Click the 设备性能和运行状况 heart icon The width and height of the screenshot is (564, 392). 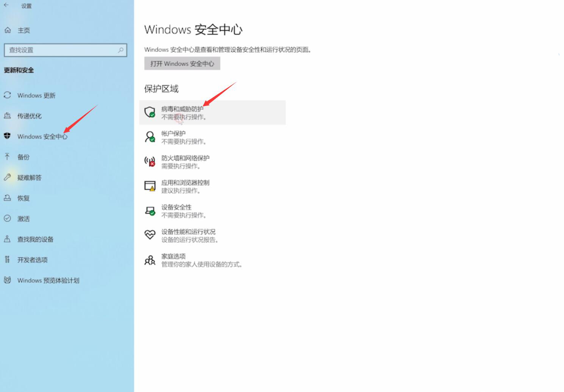pos(150,235)
